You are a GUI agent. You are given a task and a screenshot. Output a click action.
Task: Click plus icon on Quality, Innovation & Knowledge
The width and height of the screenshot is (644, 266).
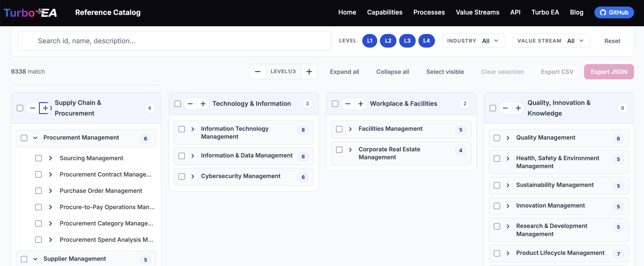[x=518, y=108]
